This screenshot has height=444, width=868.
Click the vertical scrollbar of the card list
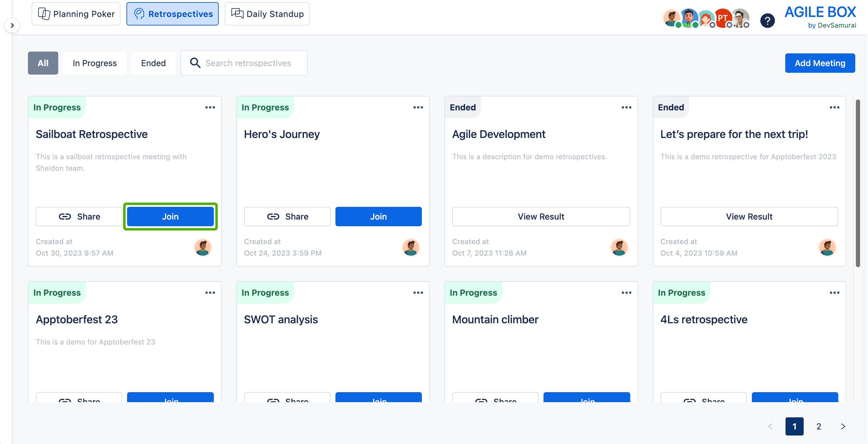click(x=858, y=183)
